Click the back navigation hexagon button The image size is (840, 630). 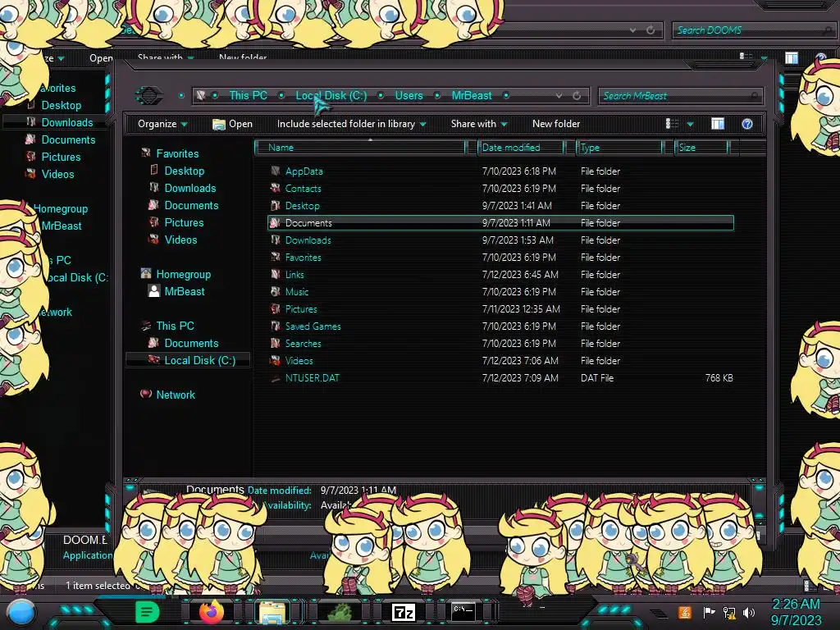point(148,95)
